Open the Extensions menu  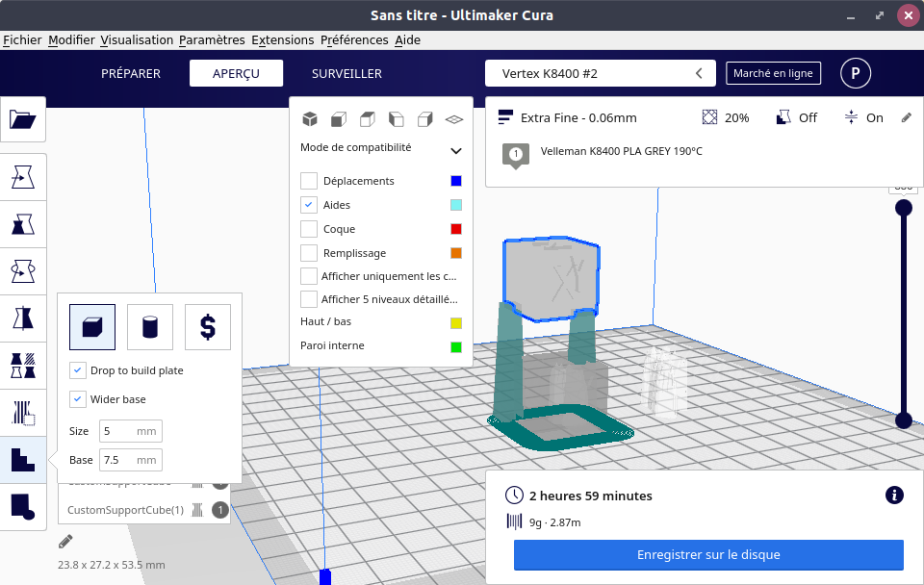(282, 40)
